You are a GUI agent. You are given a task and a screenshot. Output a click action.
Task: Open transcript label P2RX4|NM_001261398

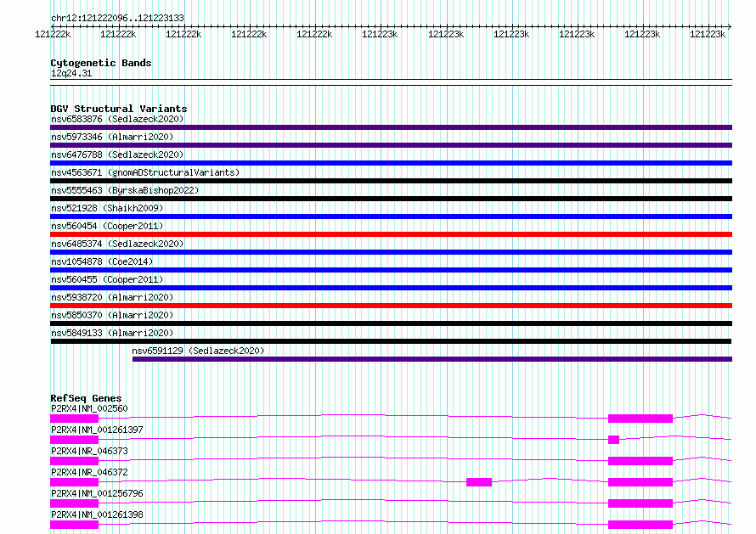tap(97, 514)
